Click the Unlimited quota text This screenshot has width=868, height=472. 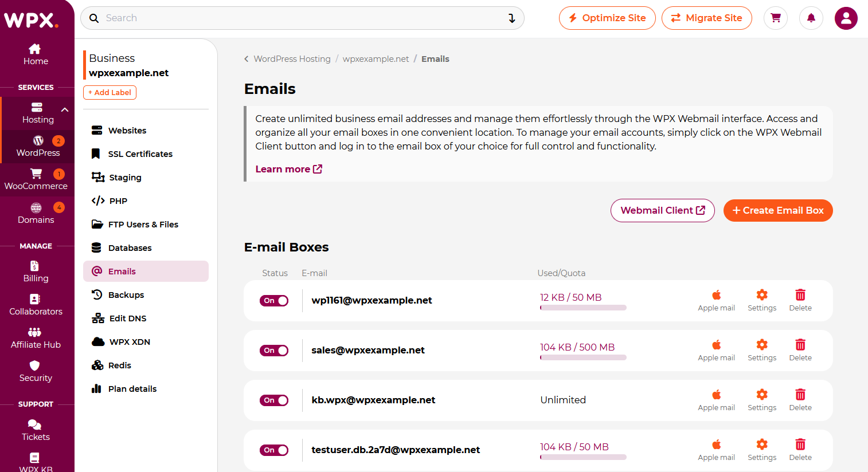pos(562,400)
